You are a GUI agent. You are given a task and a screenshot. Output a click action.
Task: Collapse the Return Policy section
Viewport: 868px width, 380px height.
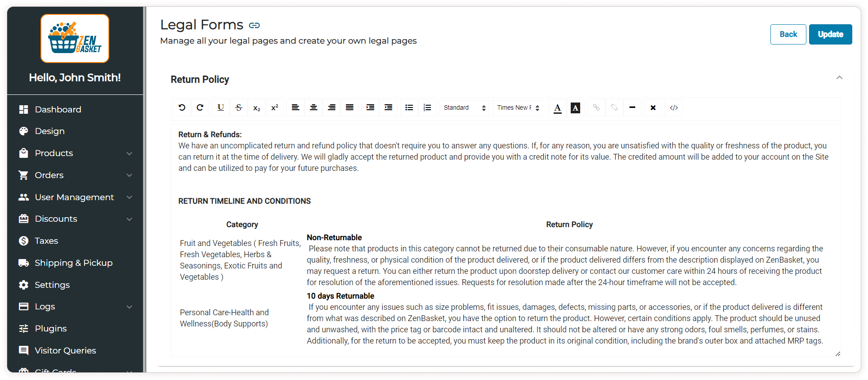click(839, 78)
